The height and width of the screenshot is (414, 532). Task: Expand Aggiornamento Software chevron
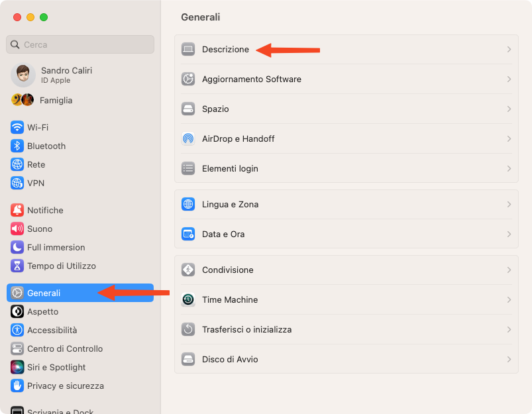tap(509, 79)
